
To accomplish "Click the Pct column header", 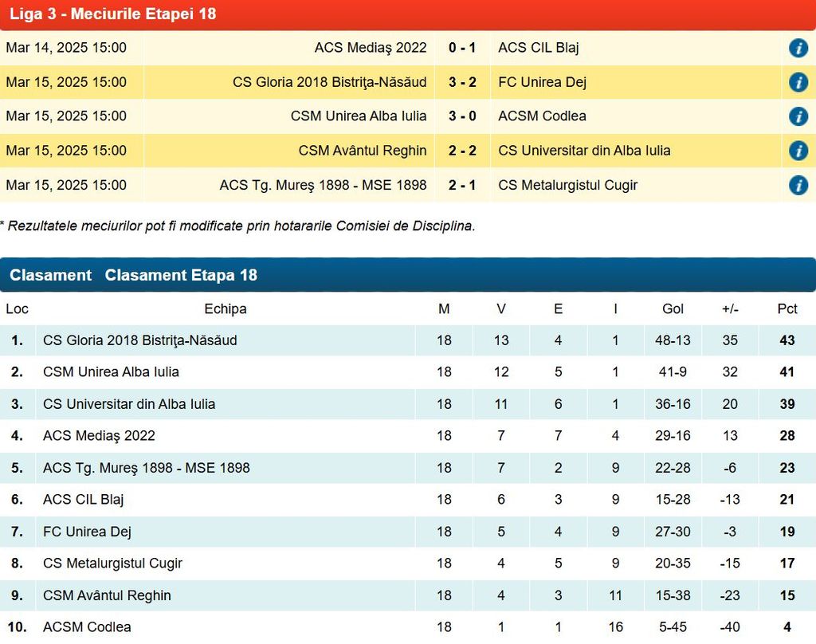I will [x=787, y=308].
